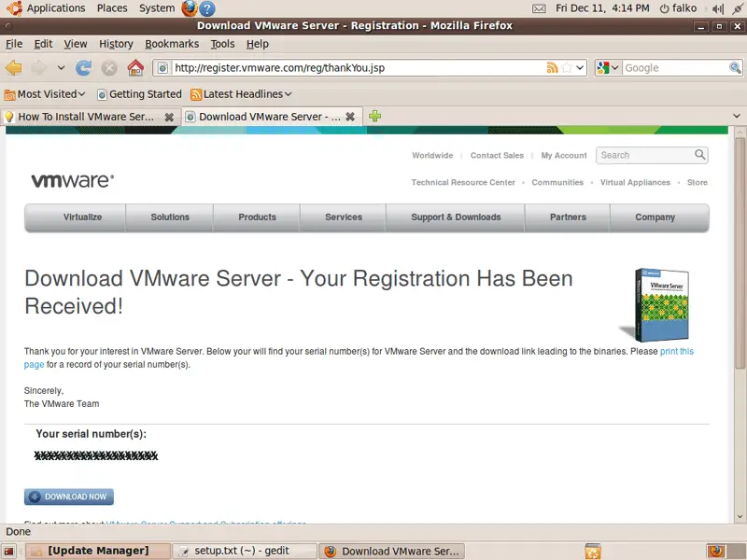The width and height of the screenshot is (747, 560).
Task: Open the Bookmarks menu
Action: pyautogui.click(x=172, y=44)
